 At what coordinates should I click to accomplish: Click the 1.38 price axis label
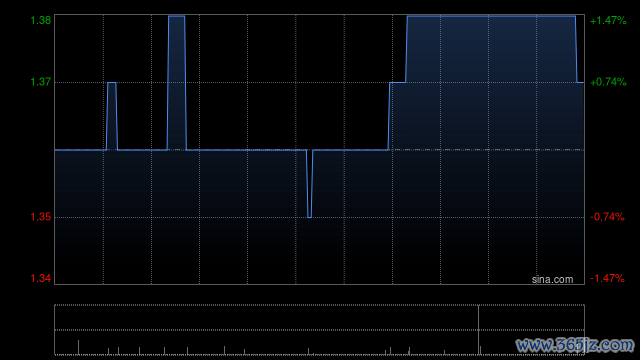click(x=41, y=20)
